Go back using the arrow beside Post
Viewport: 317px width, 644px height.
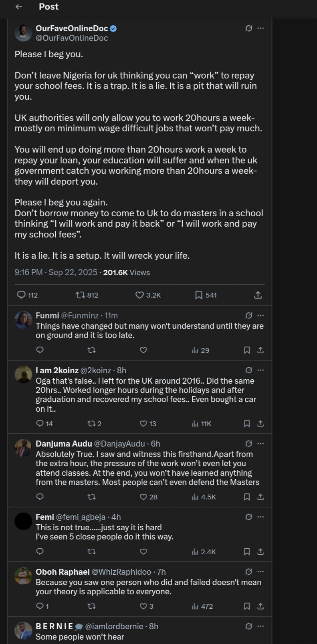pos(18,7)
